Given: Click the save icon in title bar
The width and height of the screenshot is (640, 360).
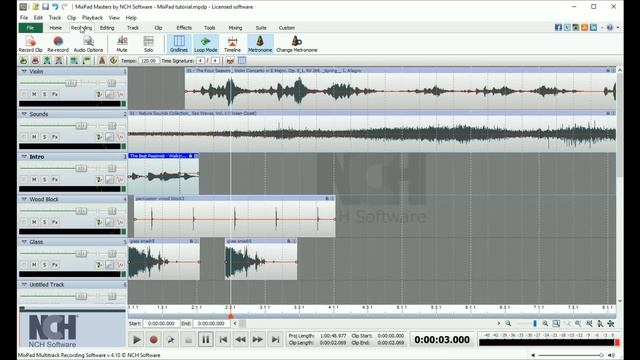Looking at the screenshot, I should click(45, 7).
